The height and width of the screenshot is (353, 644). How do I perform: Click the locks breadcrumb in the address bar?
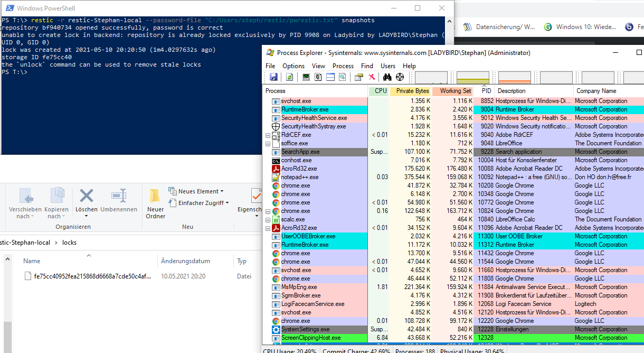pyautogui.click(x=69, y=243)
